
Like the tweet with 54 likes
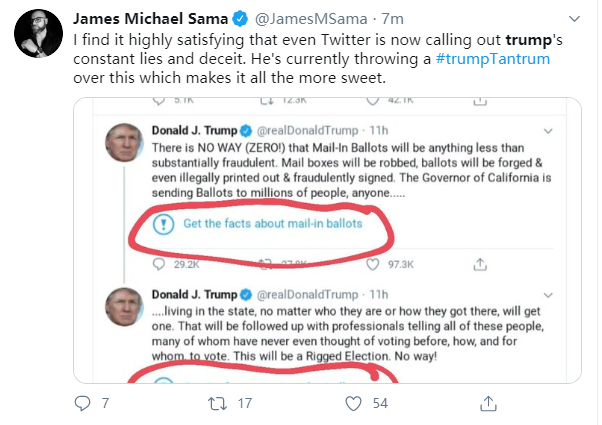click(x=352, y=403)
